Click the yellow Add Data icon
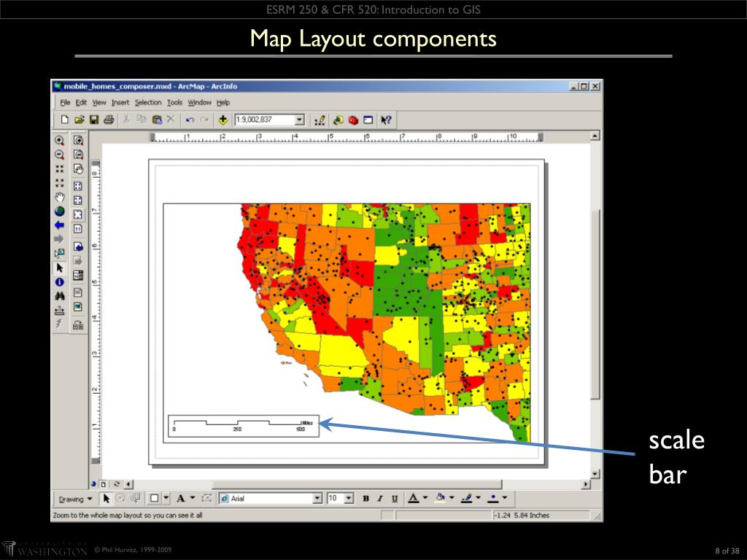The height and width of the screenshot is (560, 747). [222, 120]
